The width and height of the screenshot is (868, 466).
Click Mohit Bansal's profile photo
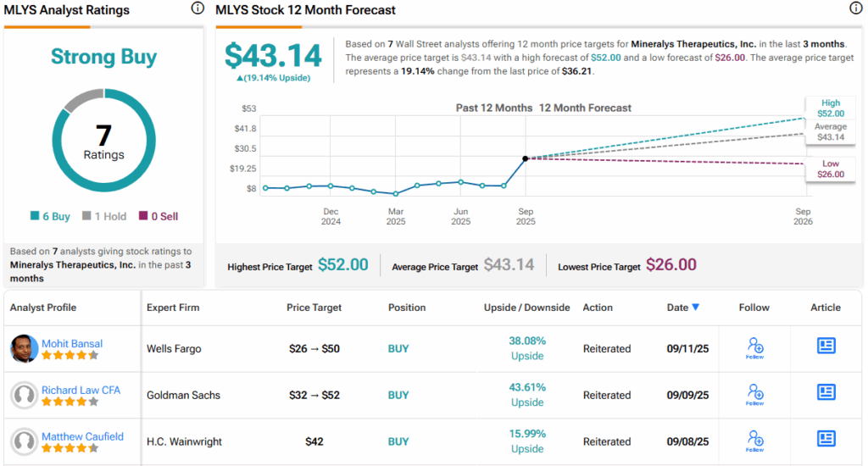24,348
